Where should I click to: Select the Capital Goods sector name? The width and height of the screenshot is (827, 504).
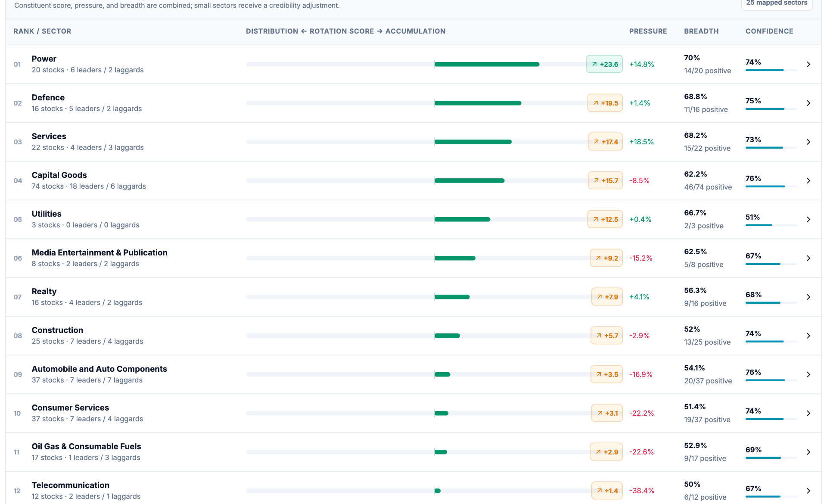[x=59, y=175]
